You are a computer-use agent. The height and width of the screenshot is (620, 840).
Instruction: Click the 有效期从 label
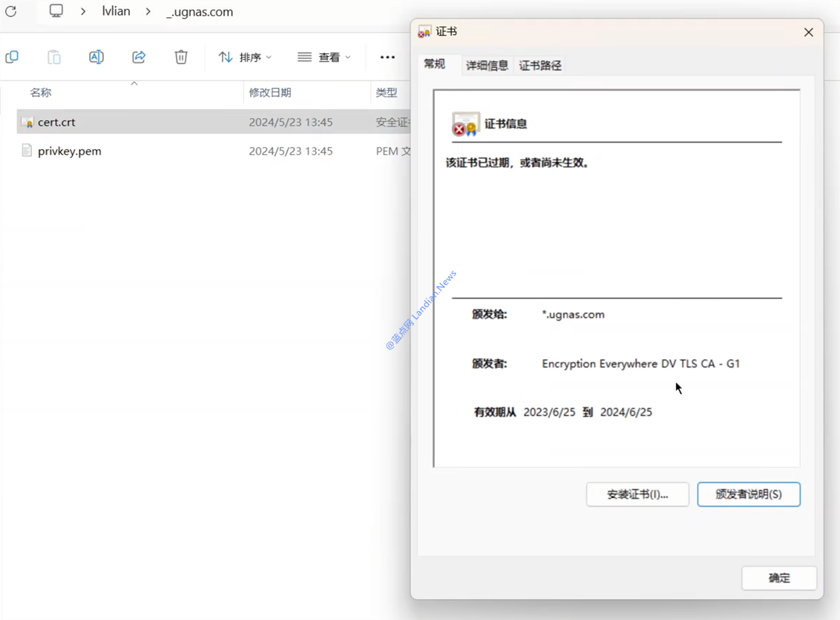pos(495,412)
